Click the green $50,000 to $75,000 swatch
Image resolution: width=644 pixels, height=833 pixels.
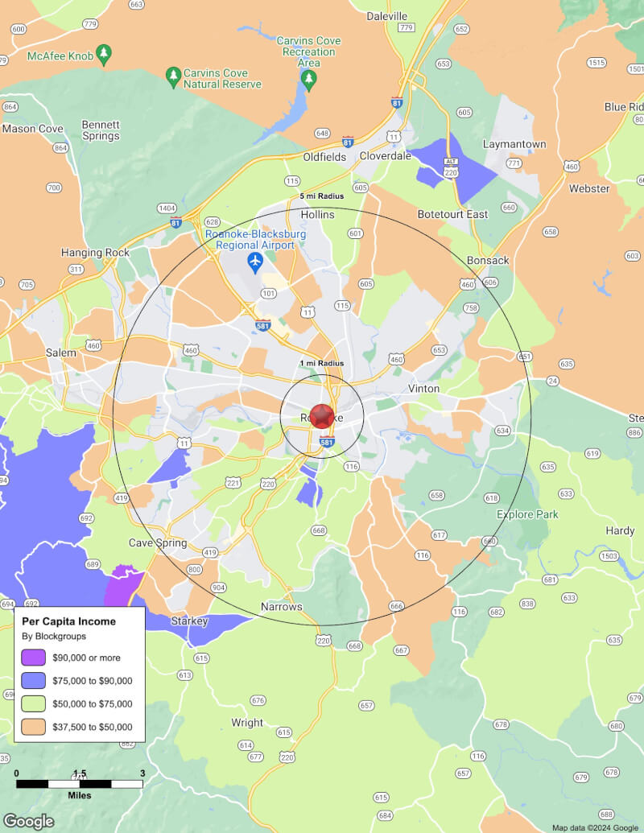click(34, 704)
